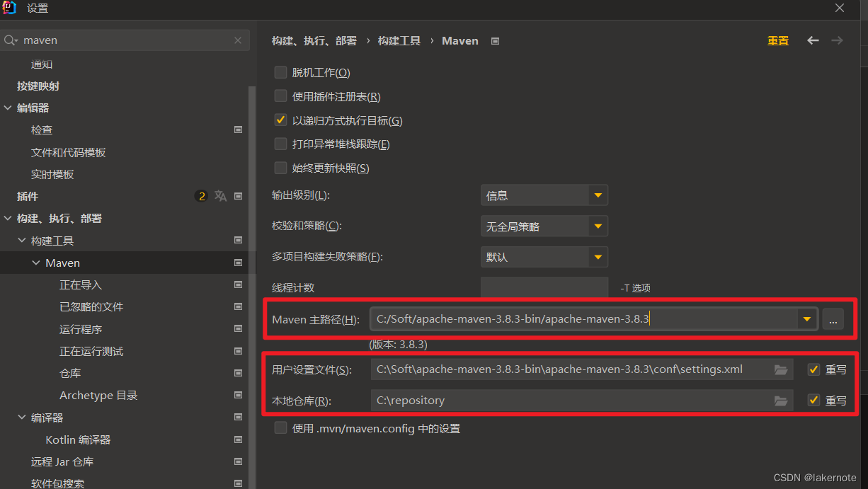The width and height of the screenshot is (868, 489).
Task: Click 构建工具 breadcrumb
Action: [x=399, y=41]
